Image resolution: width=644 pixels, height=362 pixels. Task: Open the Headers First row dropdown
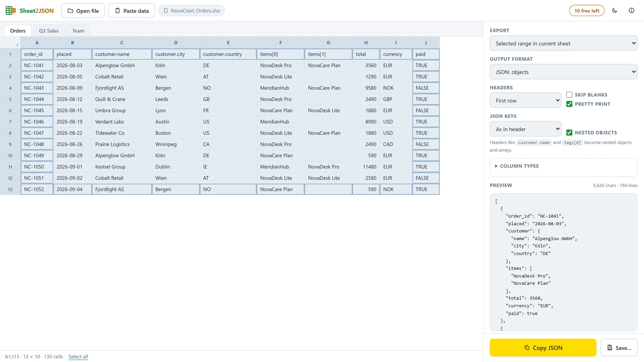coord(526,100)
